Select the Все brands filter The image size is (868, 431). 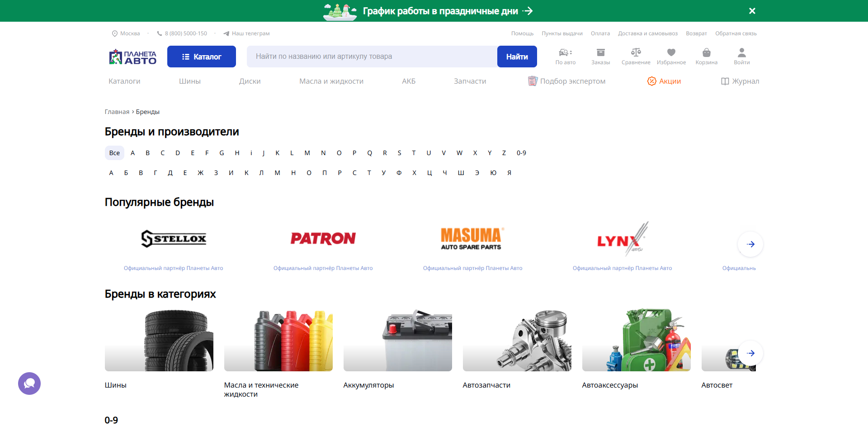point(114,153)
